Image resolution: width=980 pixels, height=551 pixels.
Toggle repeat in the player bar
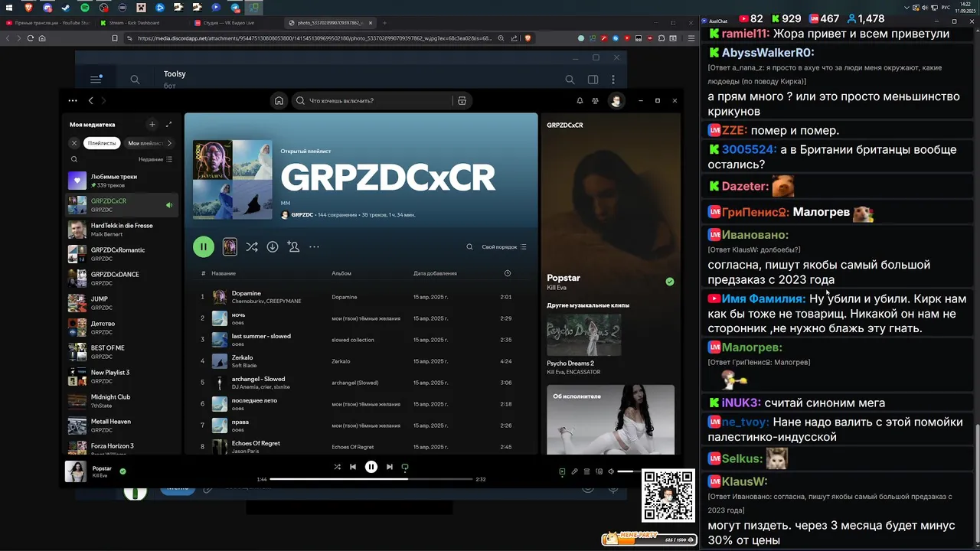(x=405, y=467)
